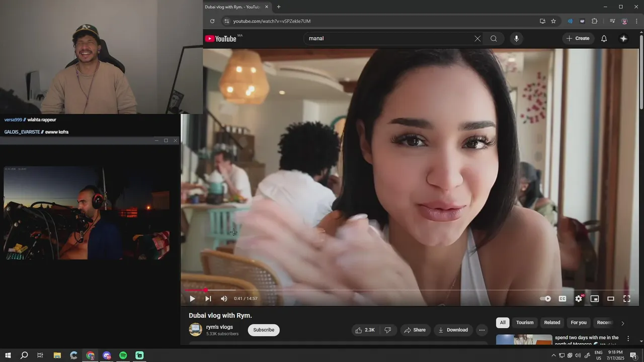Screen dimensions: 644x362
Task: Open Chrome three-dot menu
Action: point(636,21)
